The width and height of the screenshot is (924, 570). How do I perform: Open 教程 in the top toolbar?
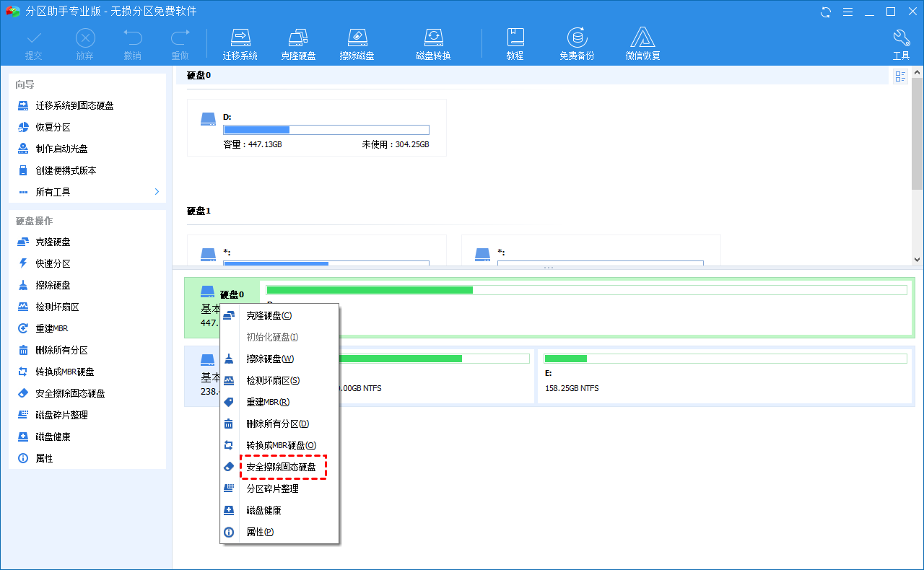click(515, 44)
